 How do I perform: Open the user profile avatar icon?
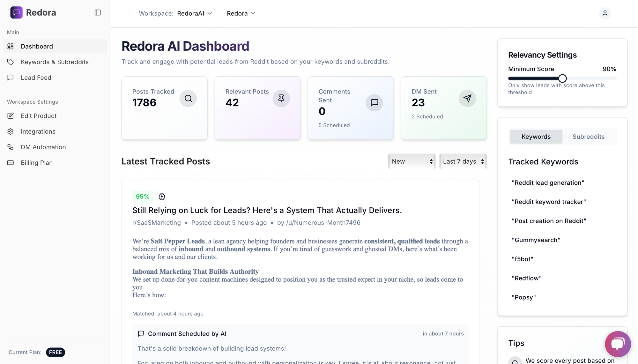605,13
